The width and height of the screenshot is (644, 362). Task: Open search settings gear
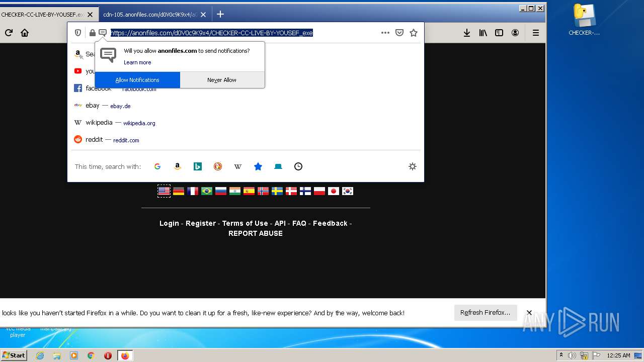tap(413, 166)
